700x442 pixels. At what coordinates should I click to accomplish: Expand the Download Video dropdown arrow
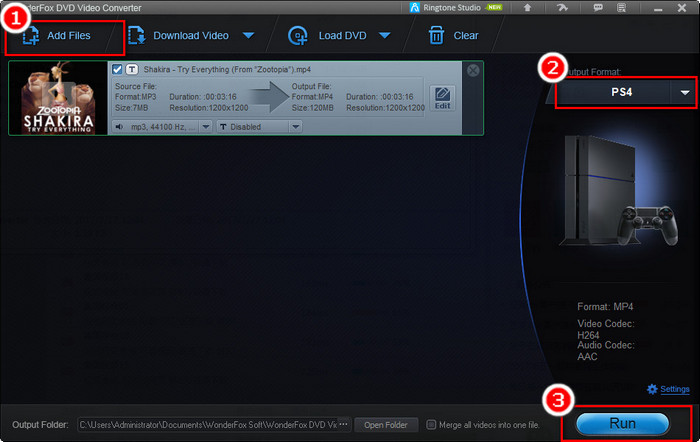[248, 36]
